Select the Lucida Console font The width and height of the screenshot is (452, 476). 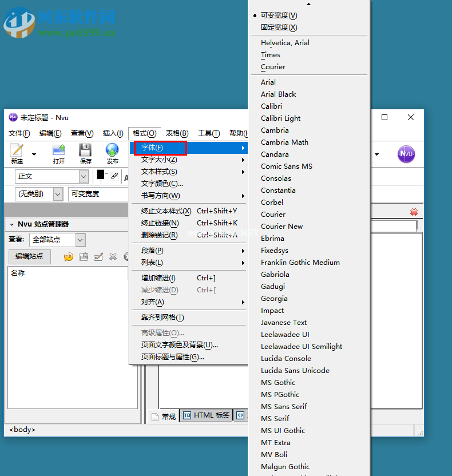pos(309,359)
